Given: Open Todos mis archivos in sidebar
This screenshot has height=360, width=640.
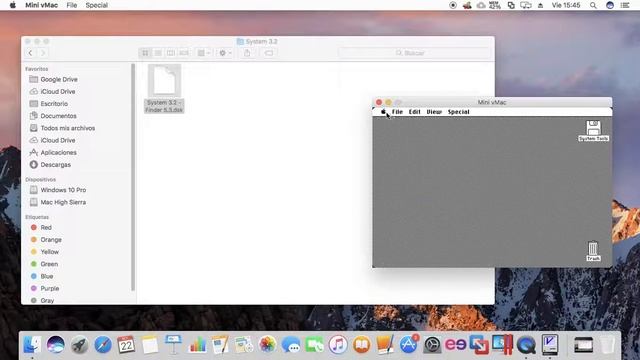Looking at the screenshot, I should tap(62, 128).
